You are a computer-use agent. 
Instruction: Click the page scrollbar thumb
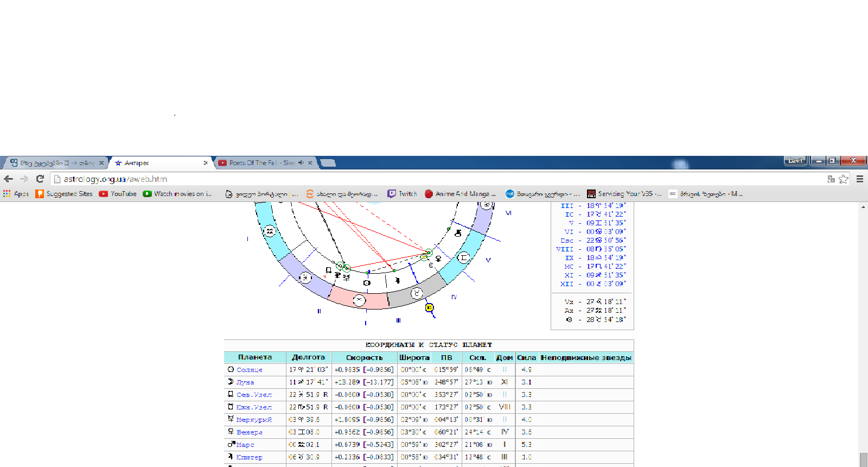pos(863,459)
